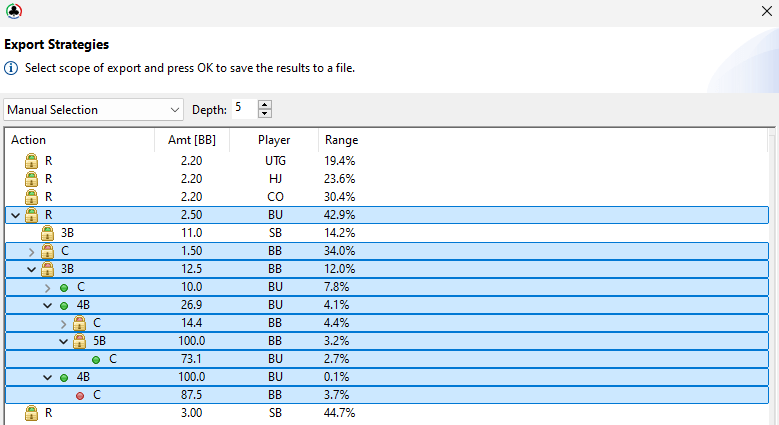Viewport: 779px width, 425px height.
Task: Open the Manual Selection dropdown
Action: pyautogui.click(x=94, y=109)
